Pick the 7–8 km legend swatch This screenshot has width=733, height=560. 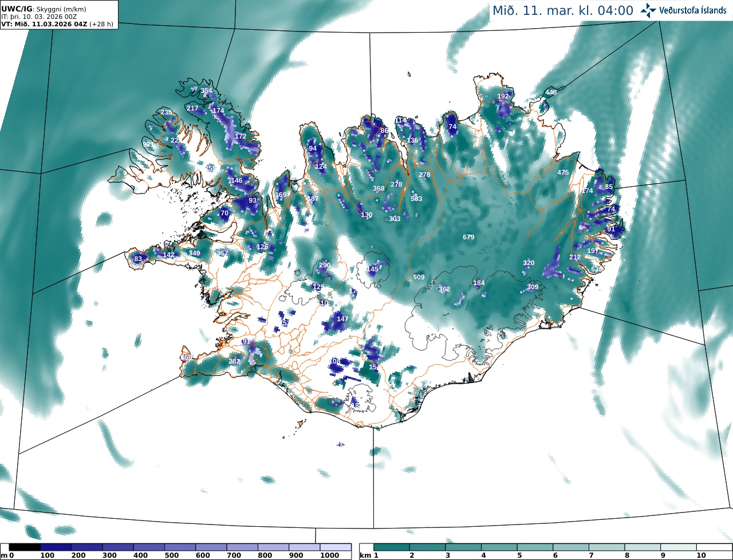click(607, 547)
